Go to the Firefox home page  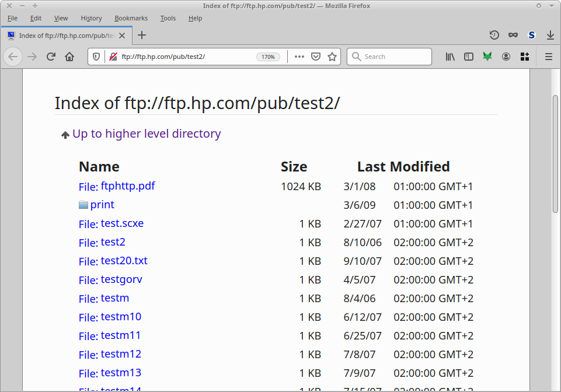click(69, 57)
